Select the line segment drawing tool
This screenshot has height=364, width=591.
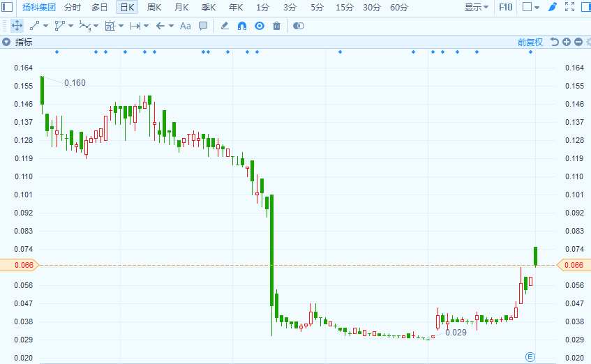click(34, 26)
